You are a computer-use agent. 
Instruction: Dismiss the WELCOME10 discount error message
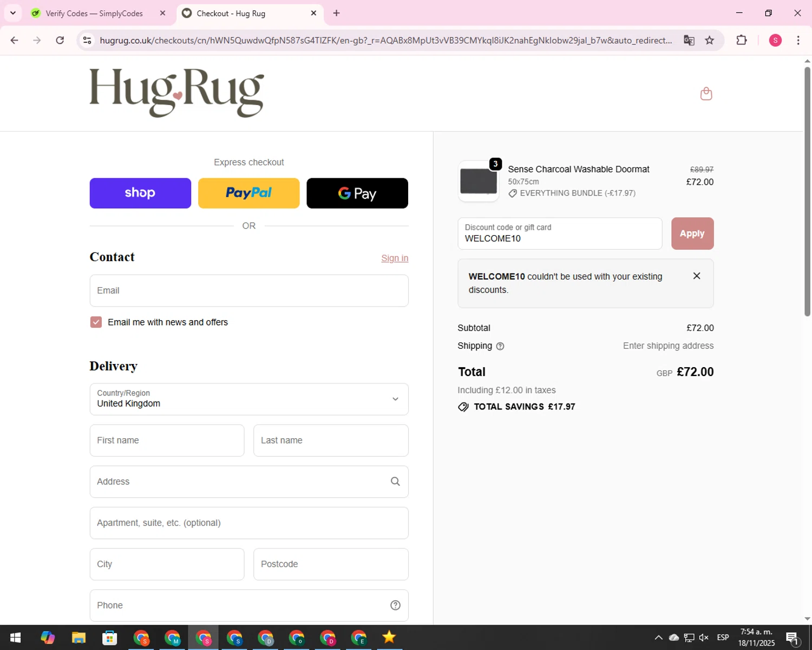697,276
